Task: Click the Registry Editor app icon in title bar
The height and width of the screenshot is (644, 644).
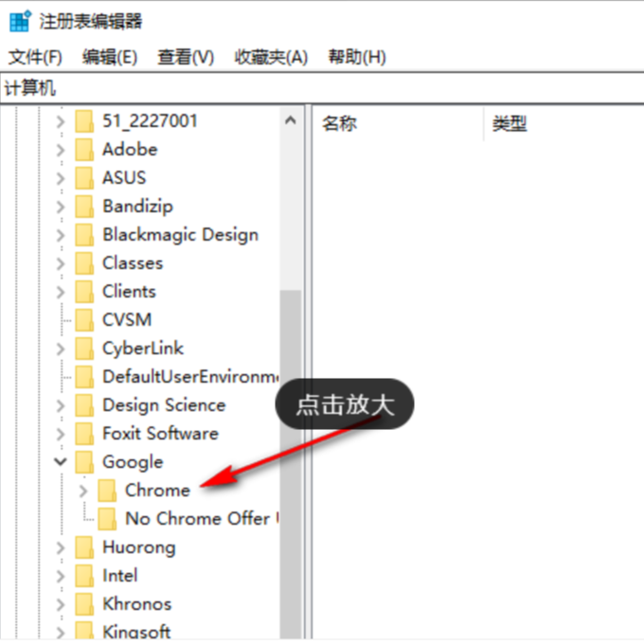Action: pyautogui.click(x=20, y=22)
